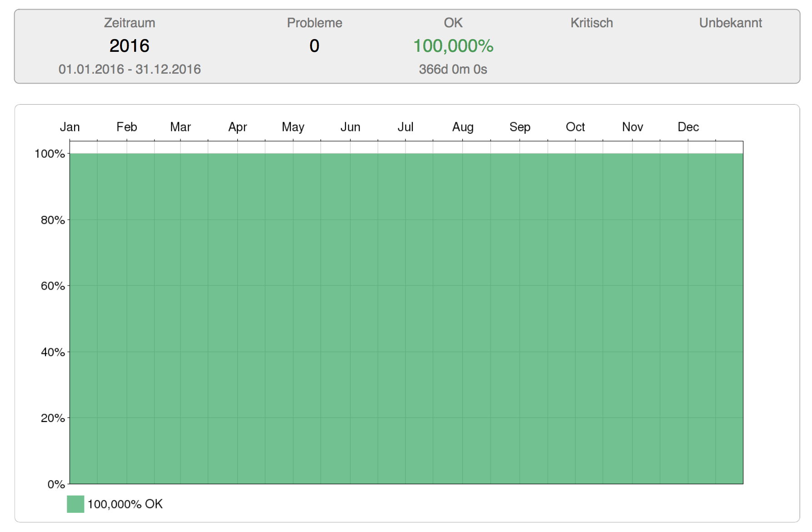Screen dimensions: 812x532
Task: Click the duration '366d 0m 0s'
Action: 453,69
